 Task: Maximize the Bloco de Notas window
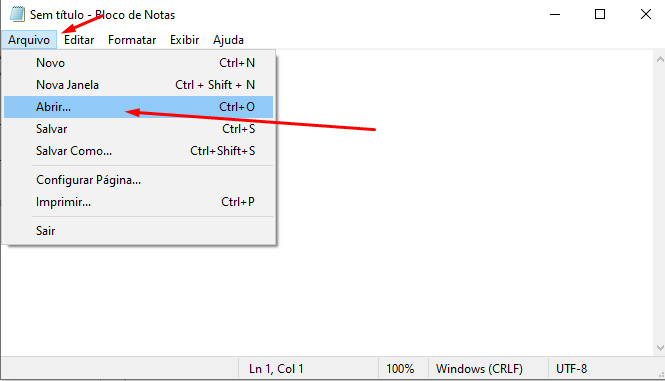point(600,14)
